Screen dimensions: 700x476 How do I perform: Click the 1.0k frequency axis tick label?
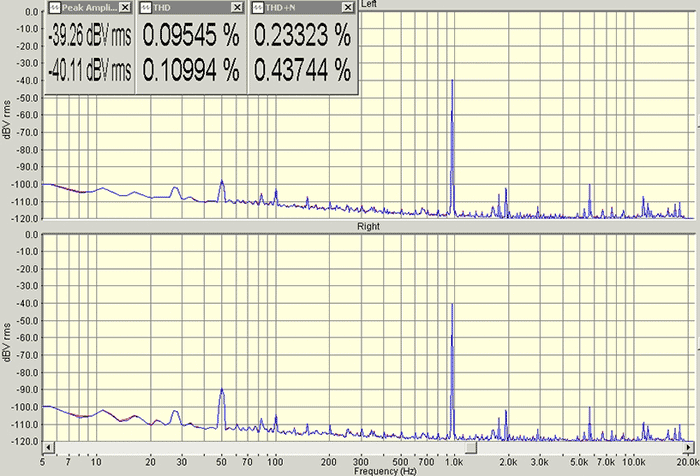(x=454, y=462)
